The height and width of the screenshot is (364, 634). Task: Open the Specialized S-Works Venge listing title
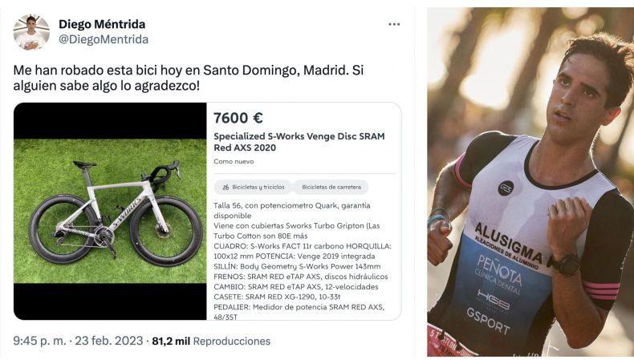(x=299, y=142)
